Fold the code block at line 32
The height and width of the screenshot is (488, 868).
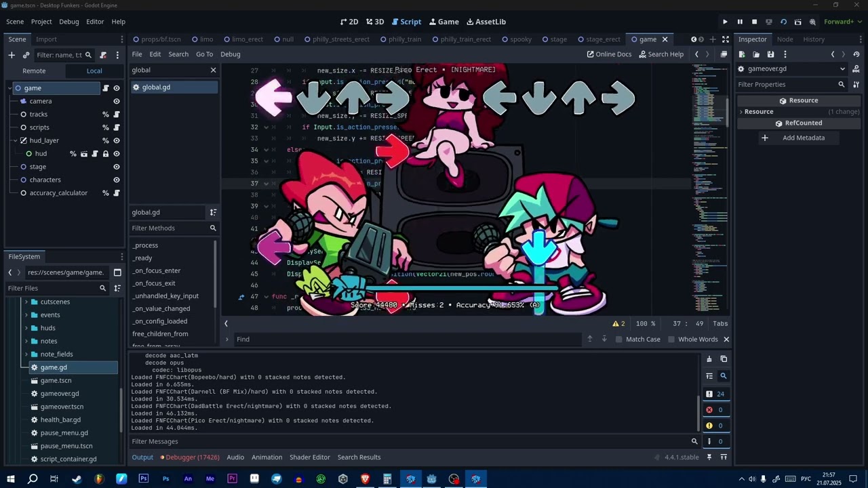tap(266, 127)
